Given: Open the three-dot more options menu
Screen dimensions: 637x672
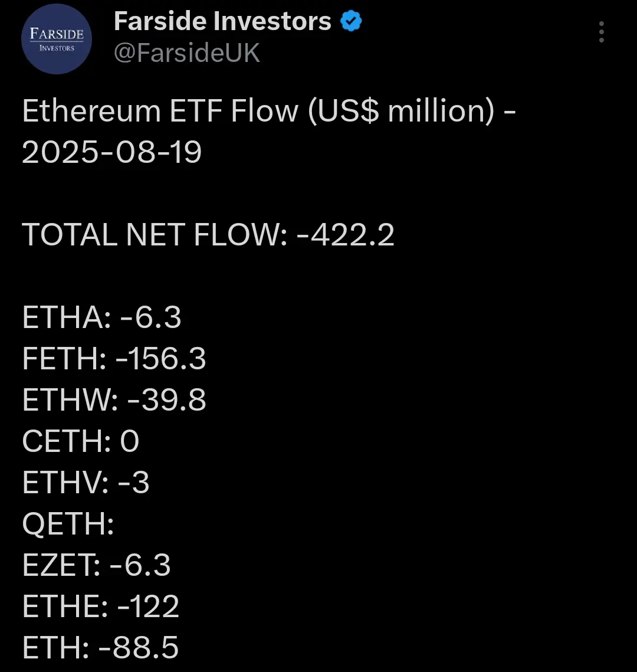Looking at the screenshot, I should coord(602,32).
